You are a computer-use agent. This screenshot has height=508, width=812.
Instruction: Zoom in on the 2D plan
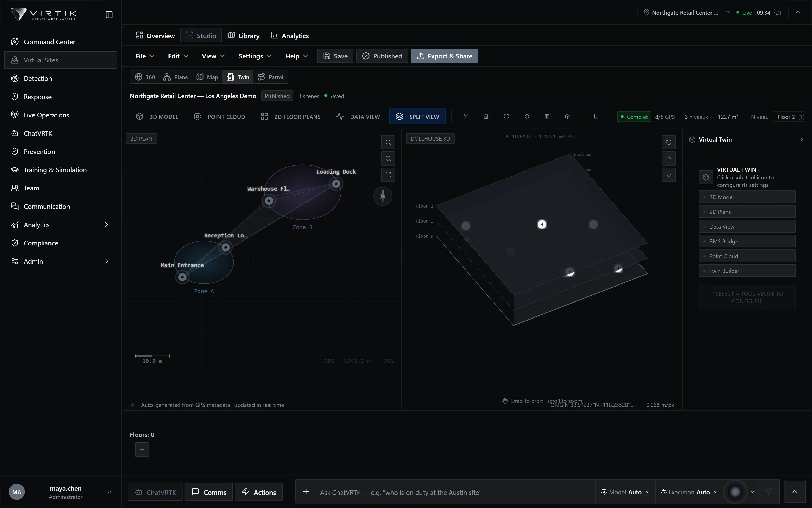pyautogui.click(x=388, y=142)
